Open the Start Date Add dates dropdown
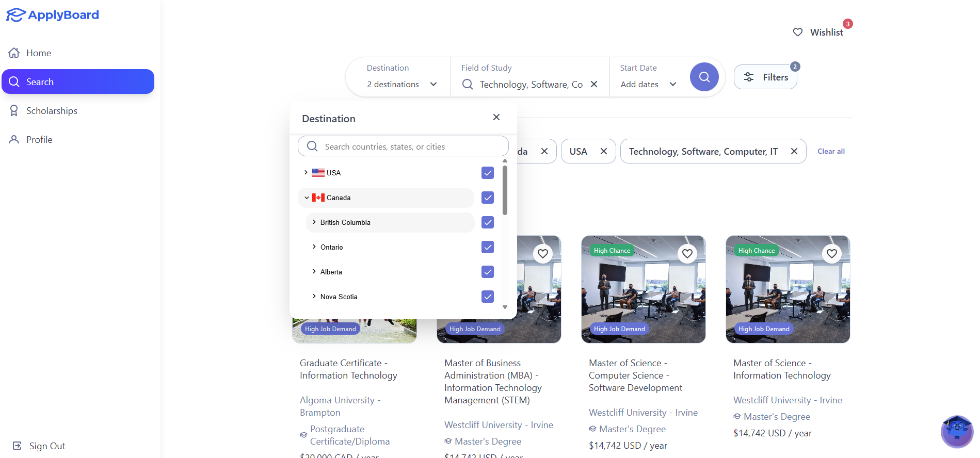Screen dimensions: 980x458 pyautogui.click(x=649, y=84)
